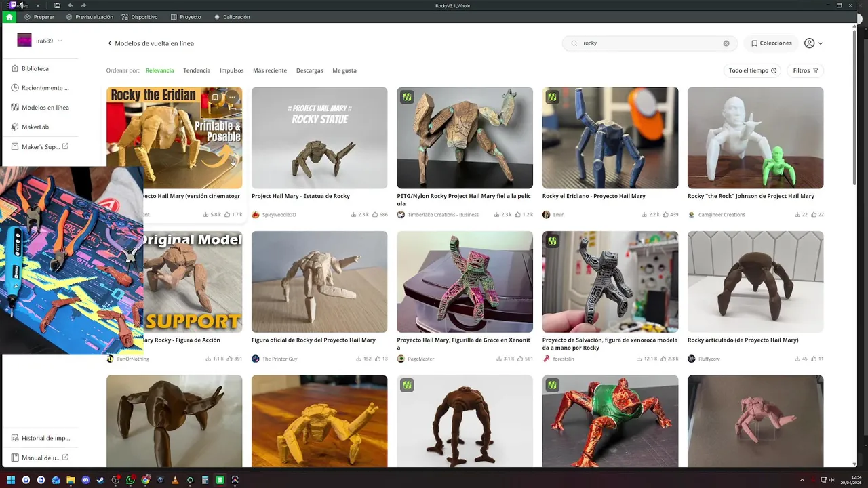This screenshot has width=868, height=488.
Task: Bookmark the Rocky the Eridian model
Action: [x=215, y=97]
